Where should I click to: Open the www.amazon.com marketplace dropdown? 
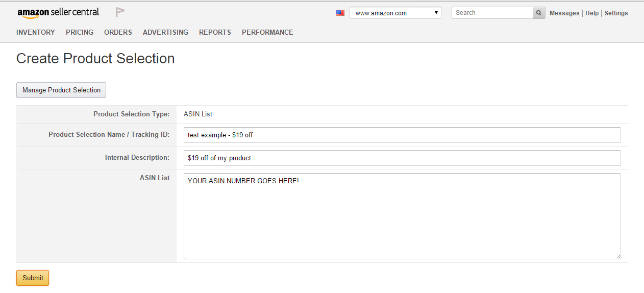pos(395,13)
